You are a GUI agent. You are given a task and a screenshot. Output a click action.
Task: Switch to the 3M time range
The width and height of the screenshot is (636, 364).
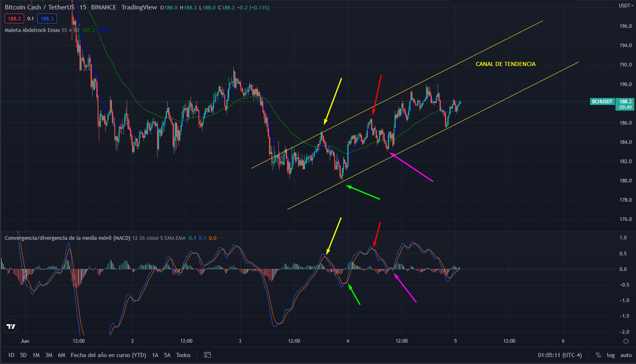pos(49,355)
